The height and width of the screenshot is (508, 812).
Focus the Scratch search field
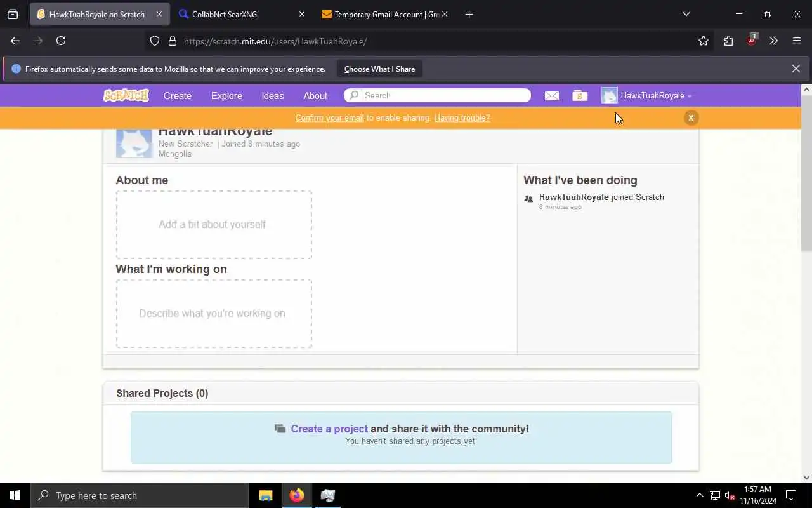[437, 95]
